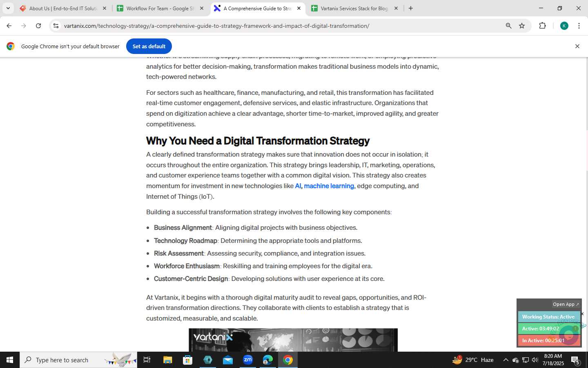The image size is (588, 368).
Task: Open volume speaker tray icon
Action: pos(535,360)
